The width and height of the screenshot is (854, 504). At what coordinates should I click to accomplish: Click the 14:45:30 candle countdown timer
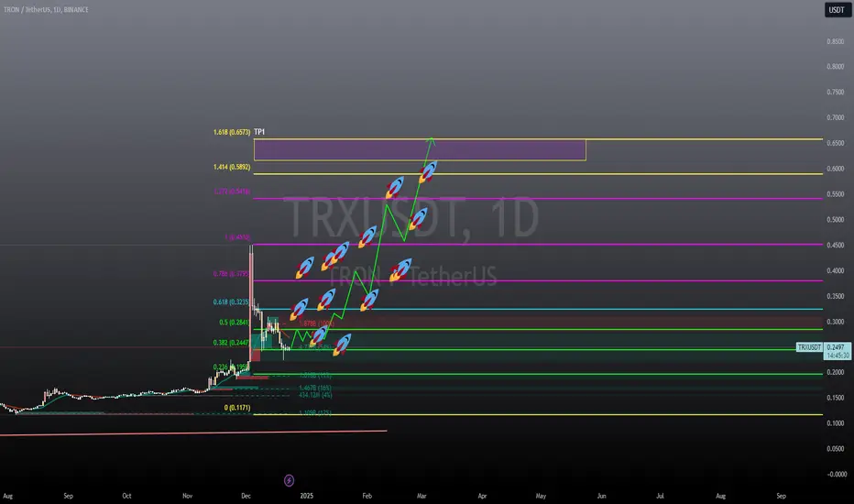pos(838,356)
